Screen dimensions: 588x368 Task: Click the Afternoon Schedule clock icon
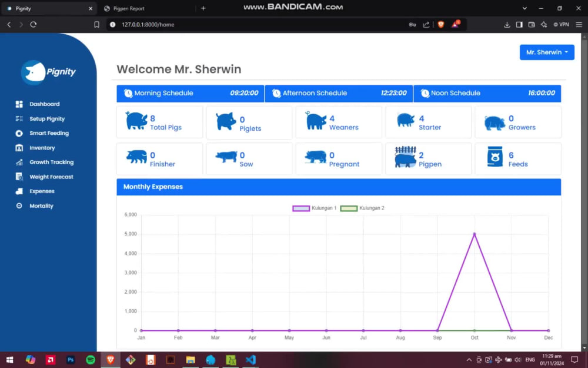point(276,93)
